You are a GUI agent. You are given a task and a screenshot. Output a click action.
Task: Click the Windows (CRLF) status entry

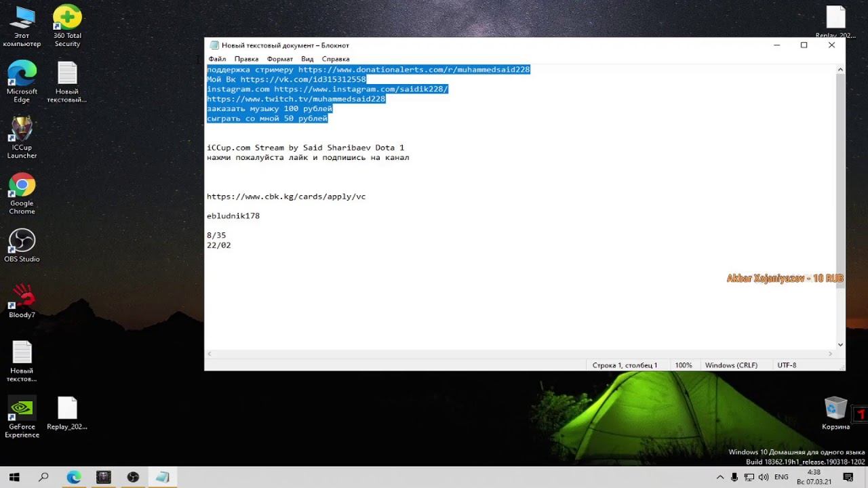click(731, 365)
